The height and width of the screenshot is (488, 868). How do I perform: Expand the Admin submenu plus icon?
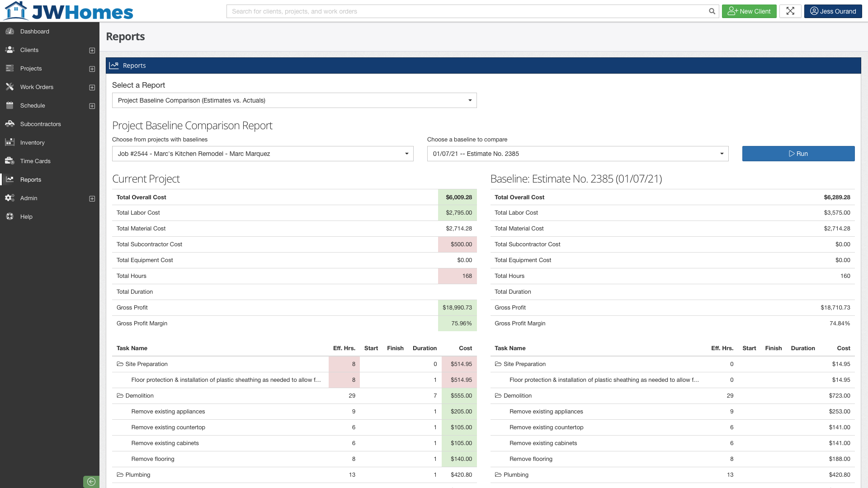[x=92, y=198]
